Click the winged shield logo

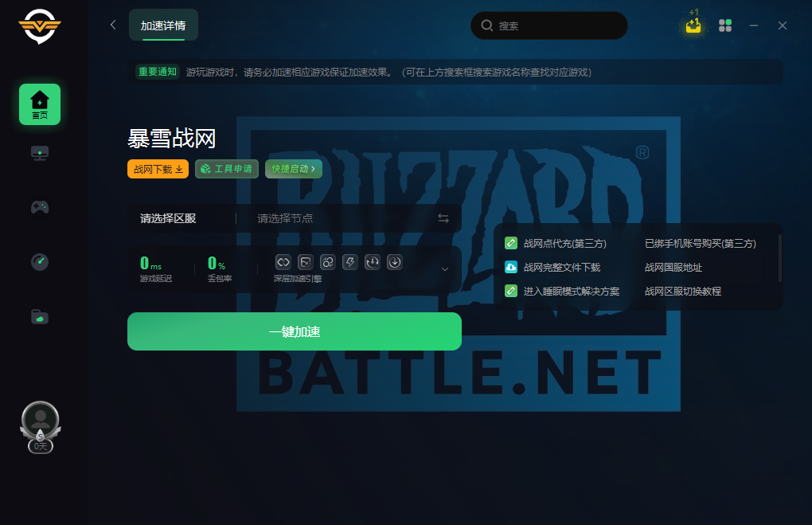(x=40, y=26)
